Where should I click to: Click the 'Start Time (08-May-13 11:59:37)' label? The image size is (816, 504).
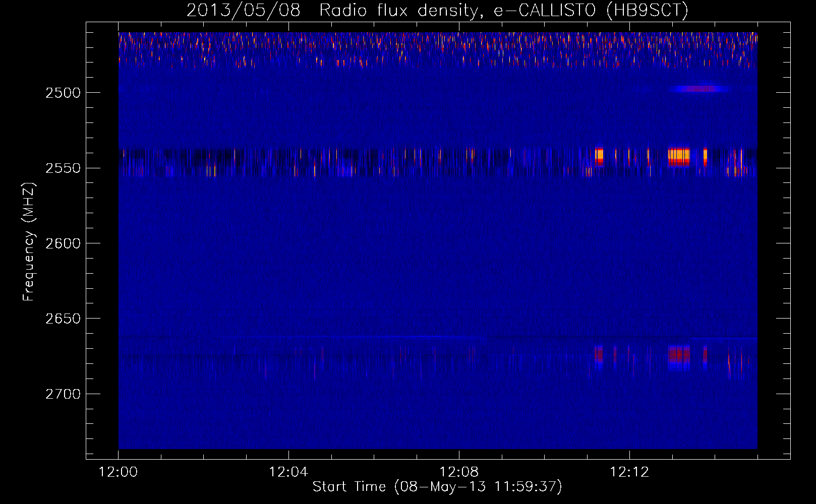(x=437, y=487)
